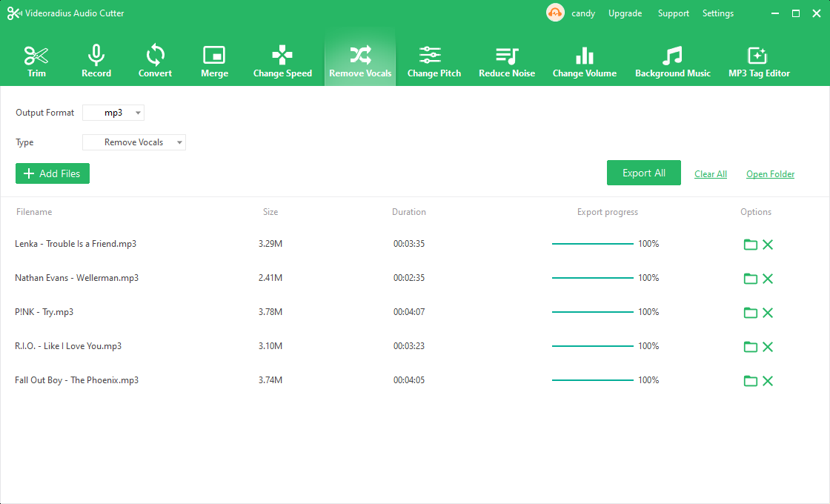
Task: Click the 00:04:05 duration value
Action: tap(408, 380)
